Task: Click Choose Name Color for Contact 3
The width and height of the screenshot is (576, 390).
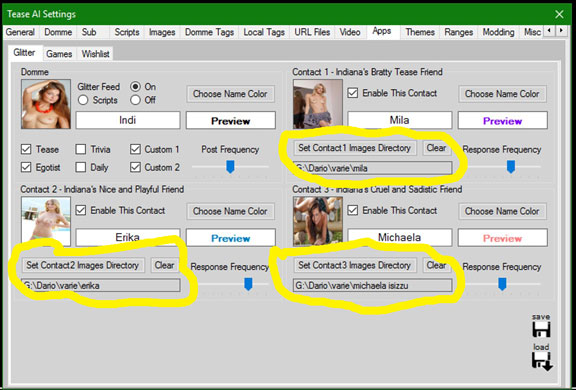Action: 502,211
